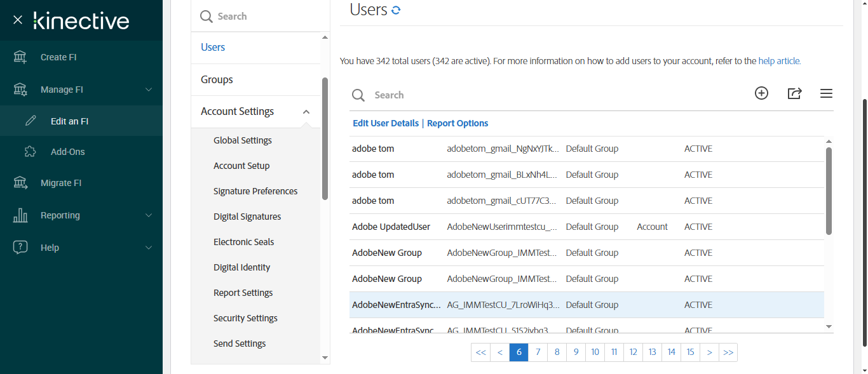Image resolution: width=868 pixels, height=374 pixels.
Task: Click the Create FI bank icon
Action: click(x=20, y=57)
